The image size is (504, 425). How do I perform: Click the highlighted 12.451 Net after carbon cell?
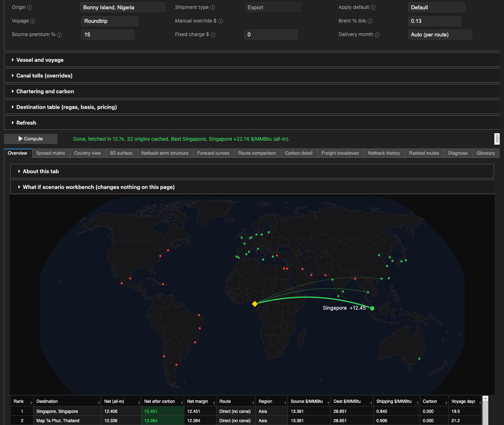(x=163, y=411)
